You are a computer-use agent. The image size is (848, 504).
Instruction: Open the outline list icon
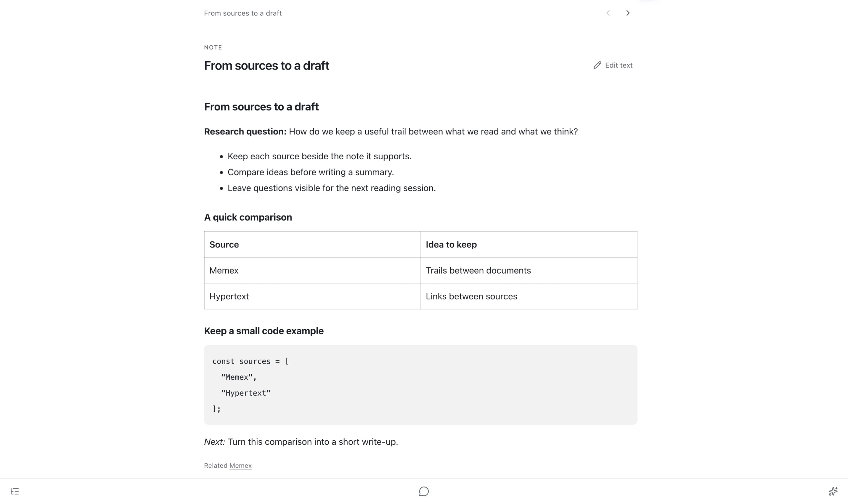(15, 491)
